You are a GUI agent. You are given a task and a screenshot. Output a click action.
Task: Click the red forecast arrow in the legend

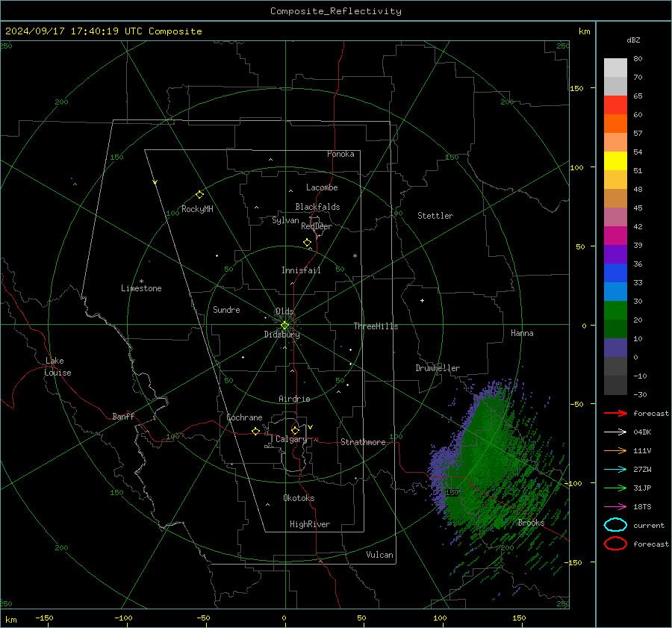[x=615, y=413]
